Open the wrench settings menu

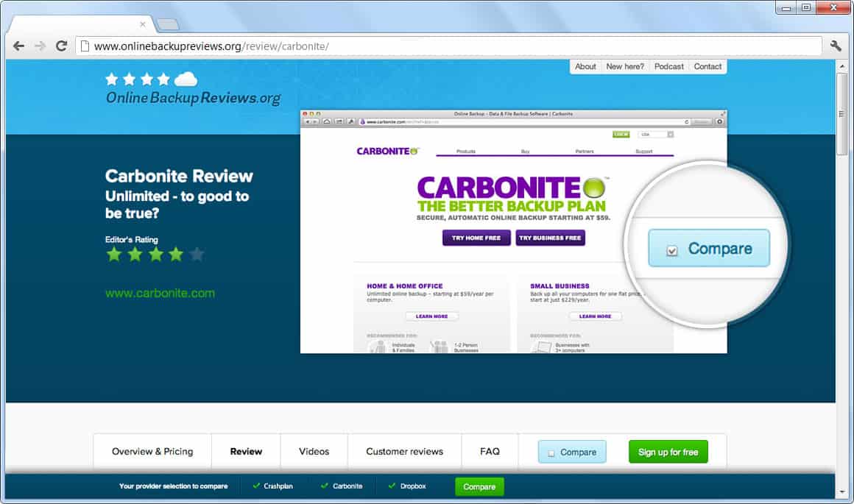click(836, 46)
